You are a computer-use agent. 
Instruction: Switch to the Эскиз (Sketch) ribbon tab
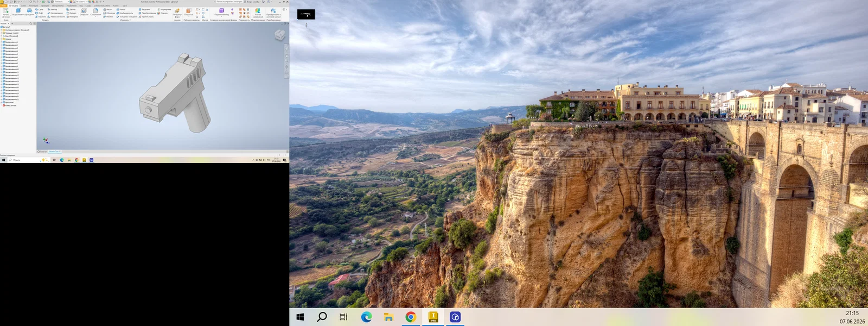click(23, 5)
